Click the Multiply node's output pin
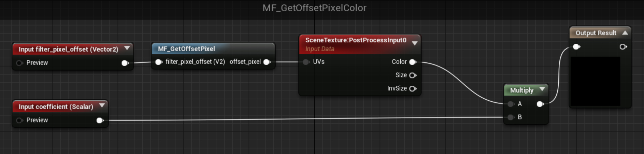644x154 pixels. [x=540, y=104]
